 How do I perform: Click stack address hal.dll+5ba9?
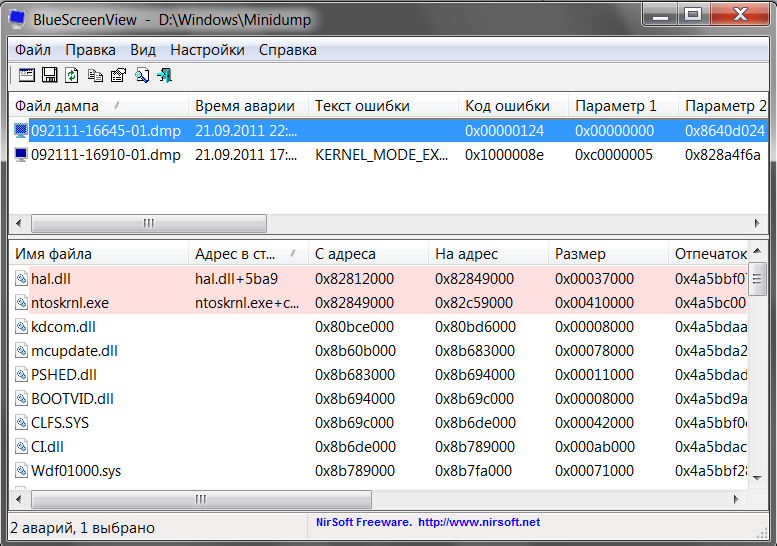pyautogui.click(x=236, y=279)
